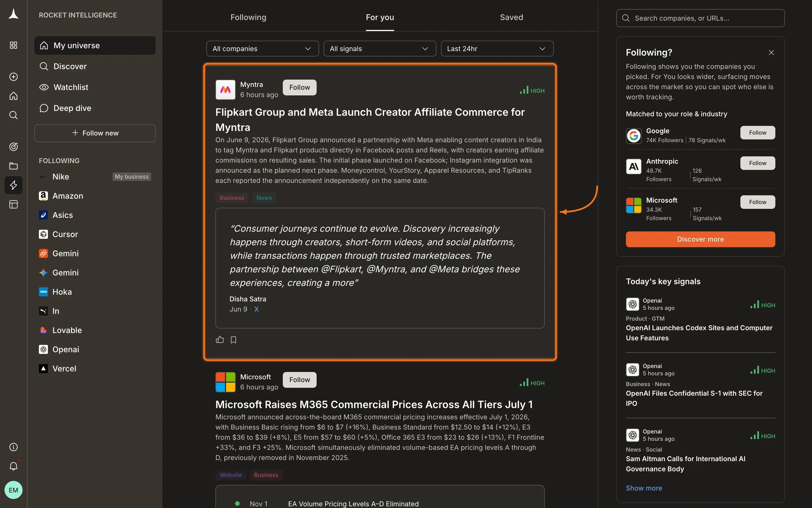Open the layout panel icon in rail
Screen dimensions: 812x508
click(14, 204)
